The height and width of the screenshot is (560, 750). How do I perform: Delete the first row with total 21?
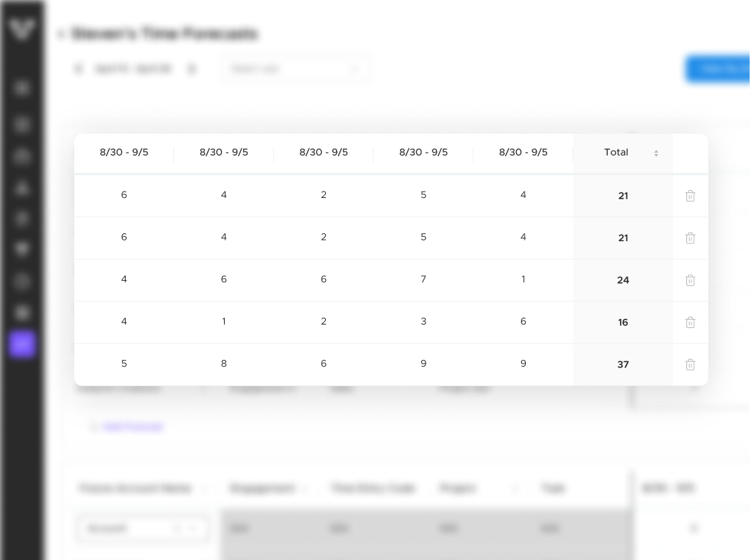690,196
